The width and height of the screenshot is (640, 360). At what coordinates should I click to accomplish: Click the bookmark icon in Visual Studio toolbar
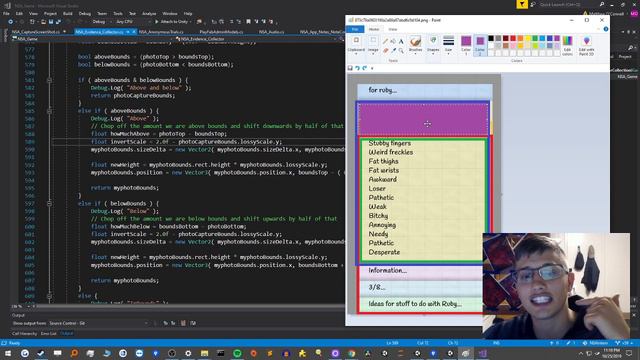248,22
